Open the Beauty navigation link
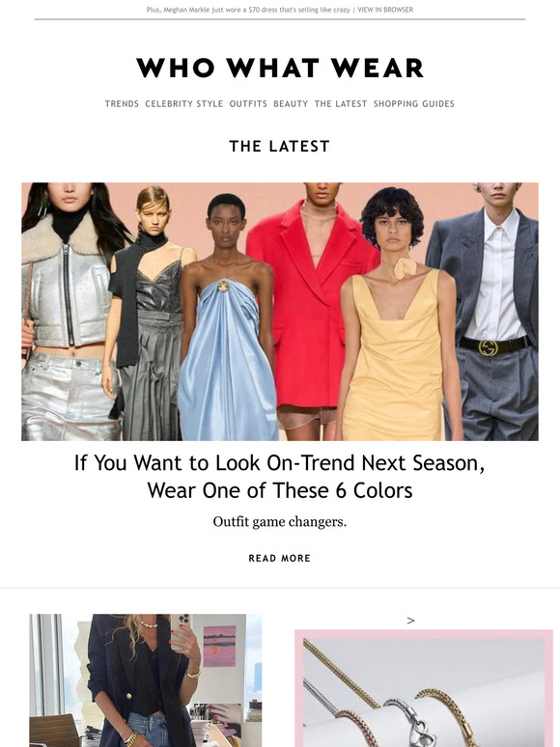 click(291, 104)
